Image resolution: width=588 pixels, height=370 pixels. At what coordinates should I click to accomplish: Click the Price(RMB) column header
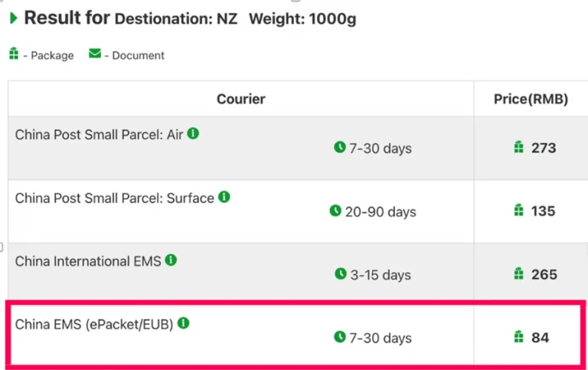coord(531,99)
